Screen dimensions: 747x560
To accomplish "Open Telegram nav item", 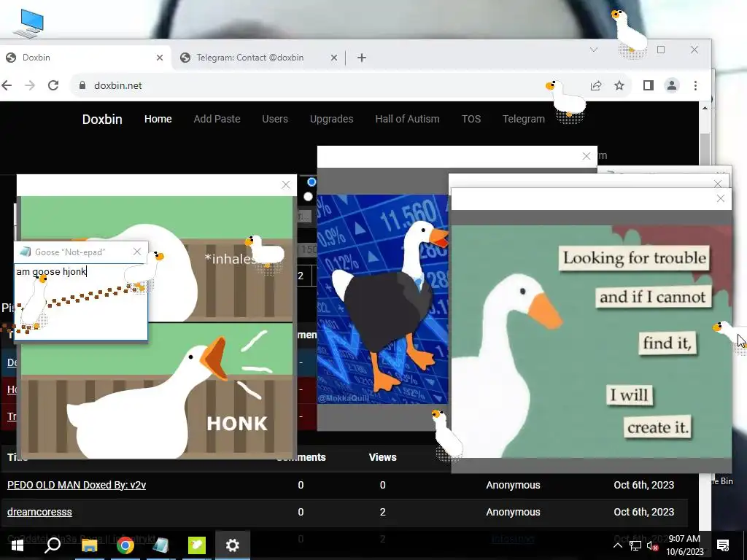I will point(524,119).
